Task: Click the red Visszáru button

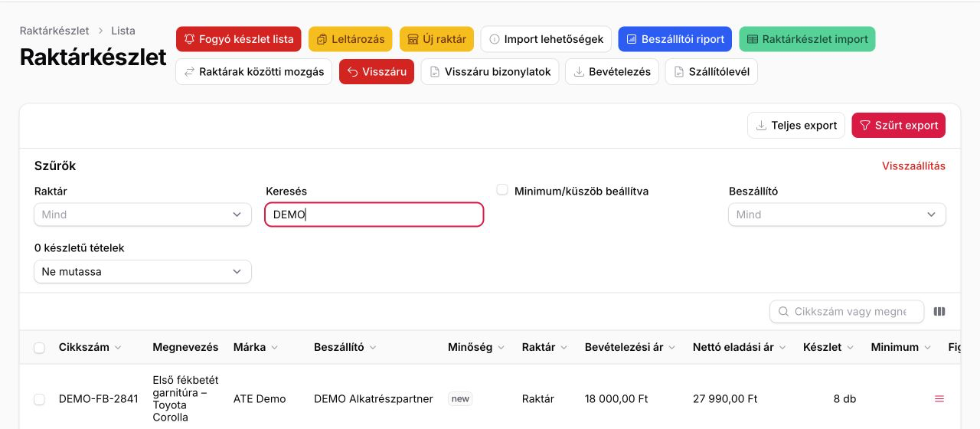Action: coord(377,72)
